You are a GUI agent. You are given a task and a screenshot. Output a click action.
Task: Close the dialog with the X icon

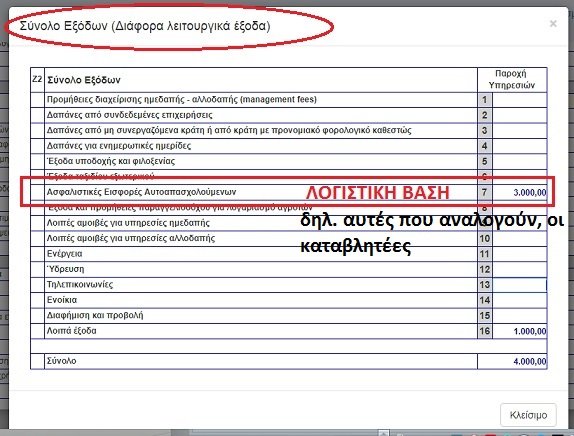(x=553, y=24)
